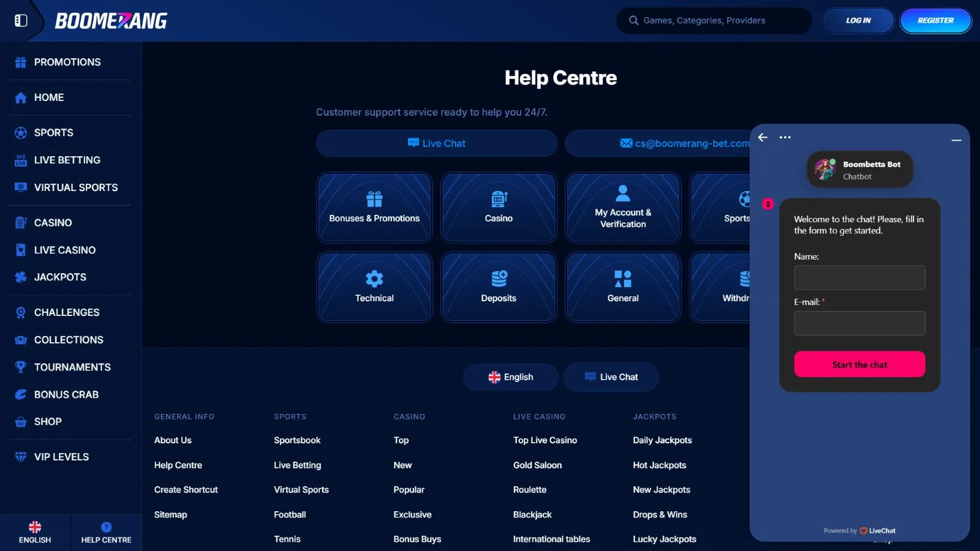Open My Account & Verification category tile
980x551 pixels.
pyautogui.click(x=623, y=208)
